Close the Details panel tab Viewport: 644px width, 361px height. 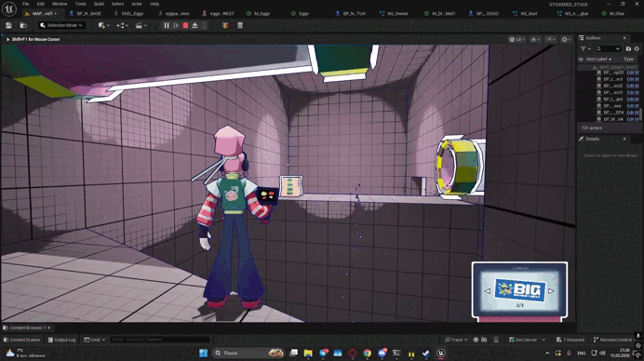coord(624,139)
